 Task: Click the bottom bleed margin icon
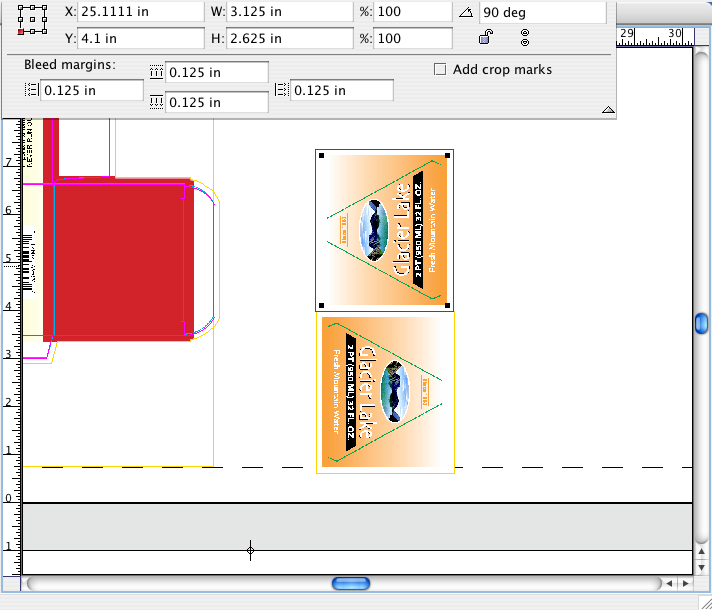156,102
